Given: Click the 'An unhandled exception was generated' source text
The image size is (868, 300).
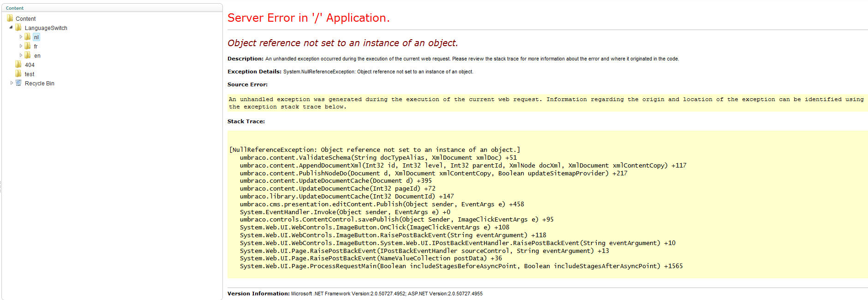Looking at the screenshot, I should (x=546, y=103).
